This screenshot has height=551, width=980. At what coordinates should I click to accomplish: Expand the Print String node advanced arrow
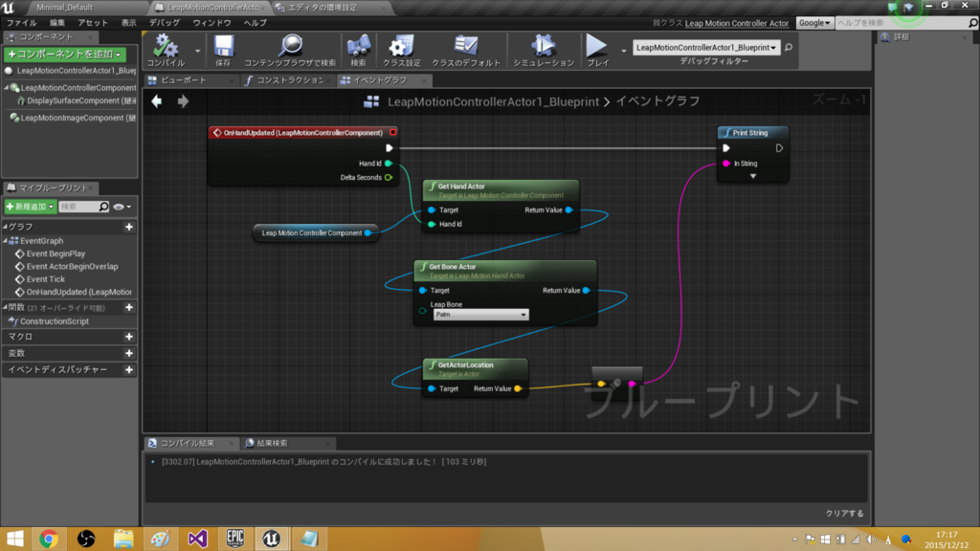[x=753, y=176]
